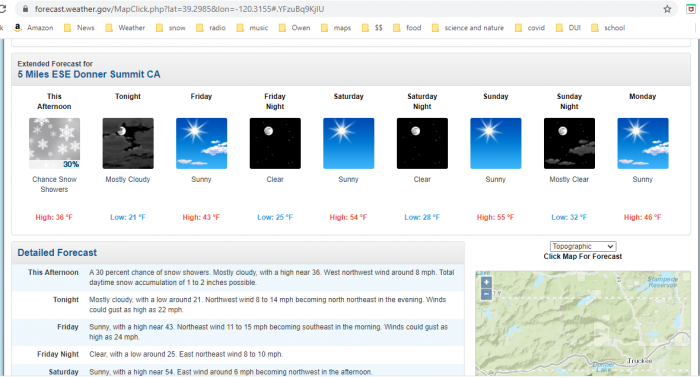Click the Detailed Forecast heading
Screen dimensions: 700x378
click(x=57, y=253)
